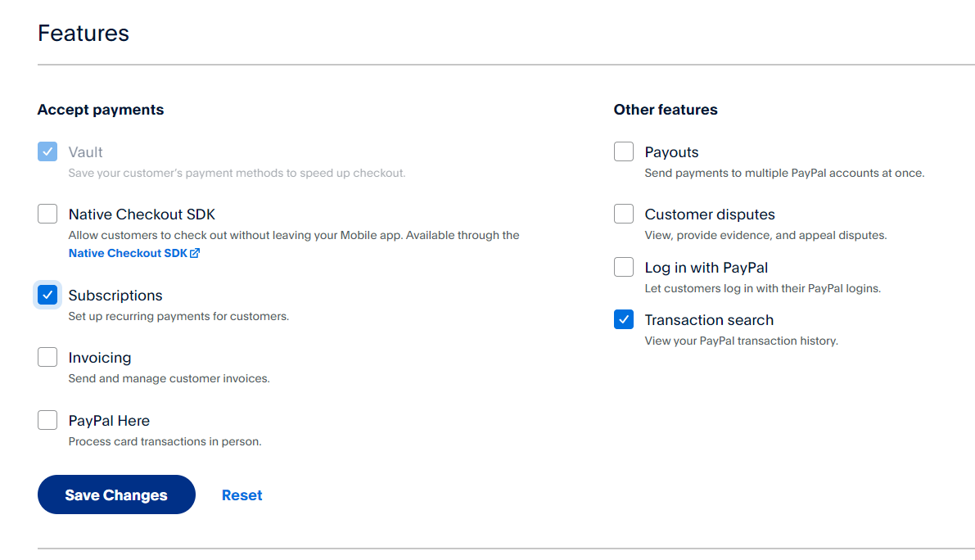Click the 'Set up recurring payments' description
The height and width of the screenshot is (560, 975).
(178, 316)
